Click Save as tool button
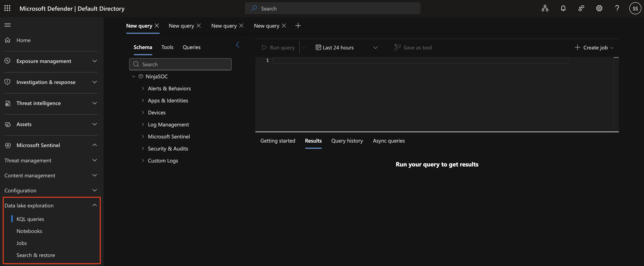Screen dimensions: 644x266 coord(413,47)
